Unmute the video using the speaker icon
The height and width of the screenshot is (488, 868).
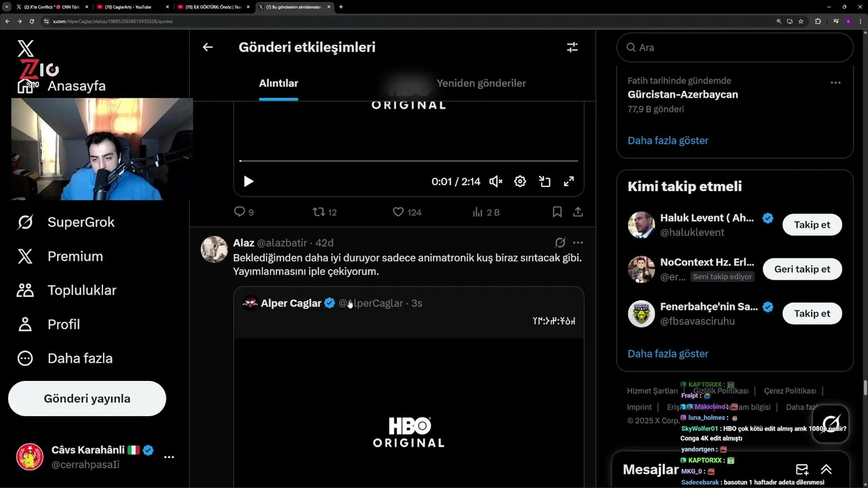point(496,182)
